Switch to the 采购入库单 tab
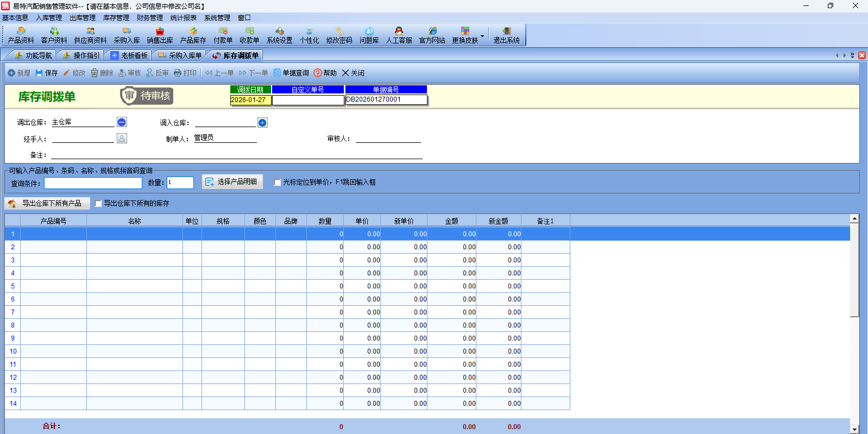868x434 pixels. (x=180, y=55)
